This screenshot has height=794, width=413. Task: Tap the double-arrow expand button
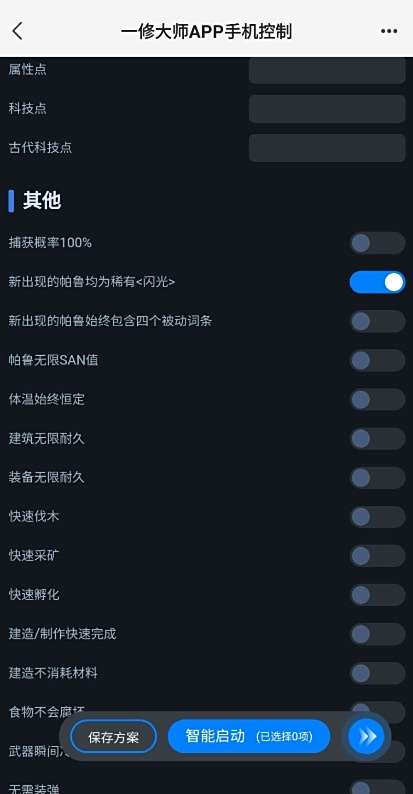click(x=366, y=736)
